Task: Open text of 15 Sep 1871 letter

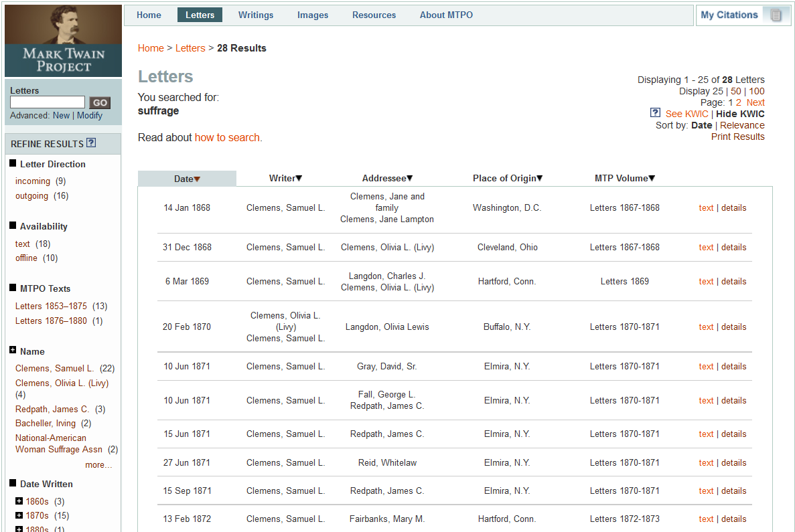Action: click(706, 491)
